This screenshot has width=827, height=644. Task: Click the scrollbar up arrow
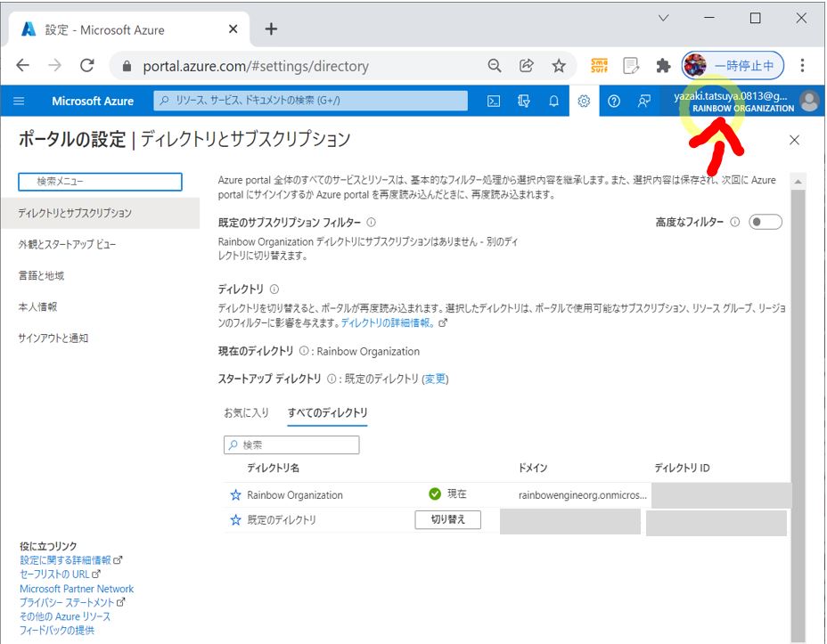click(x=798, y=182)
